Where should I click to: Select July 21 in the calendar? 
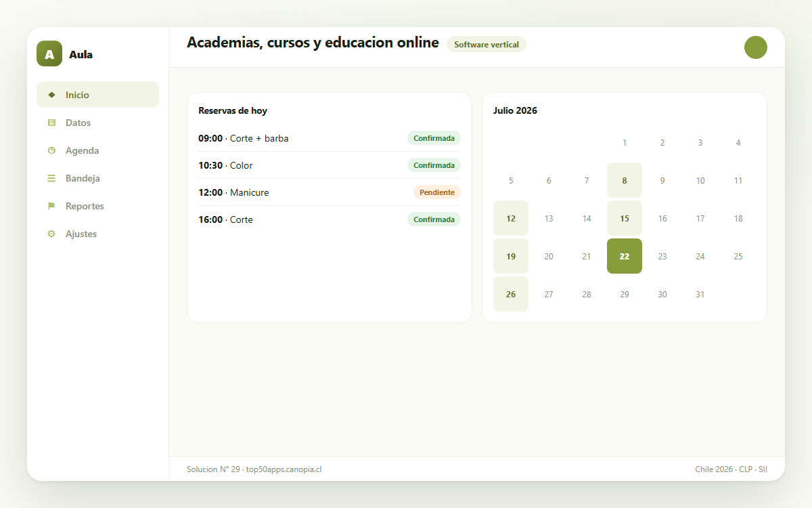(587, 256)
